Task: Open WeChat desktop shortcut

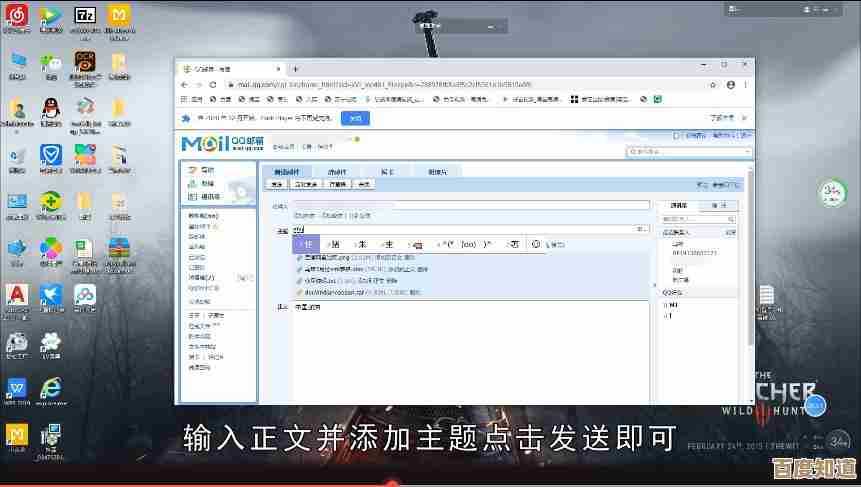Action: pos(51,64)
